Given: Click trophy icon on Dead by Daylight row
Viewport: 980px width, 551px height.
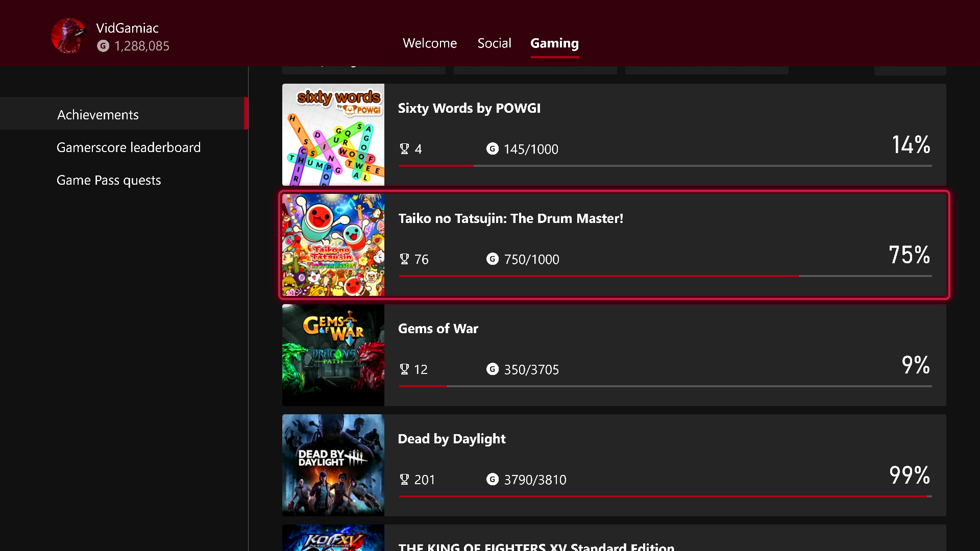Looking at the screenshot, I should (x=404, y=480).
